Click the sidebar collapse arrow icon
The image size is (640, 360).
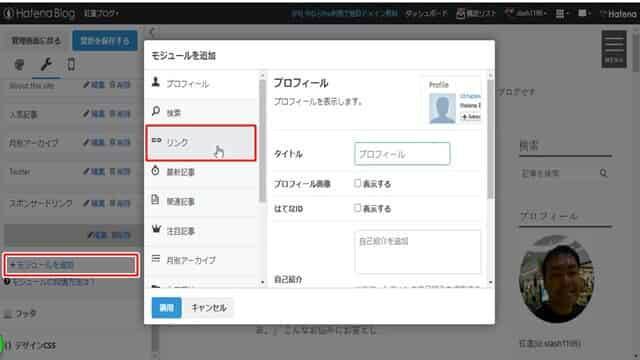[x=152, y=31]
